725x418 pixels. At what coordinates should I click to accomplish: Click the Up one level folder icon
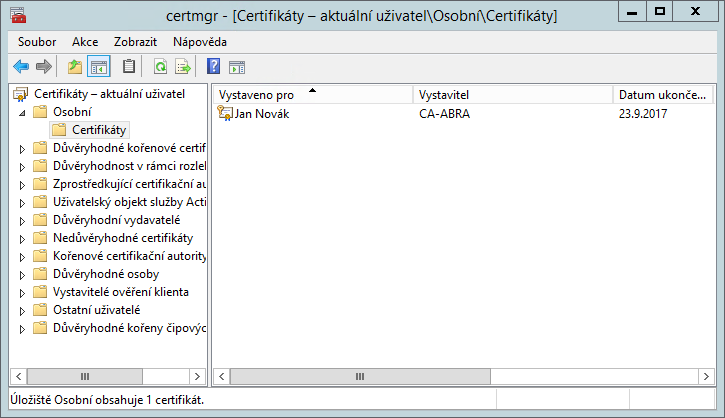coord(74,67)
